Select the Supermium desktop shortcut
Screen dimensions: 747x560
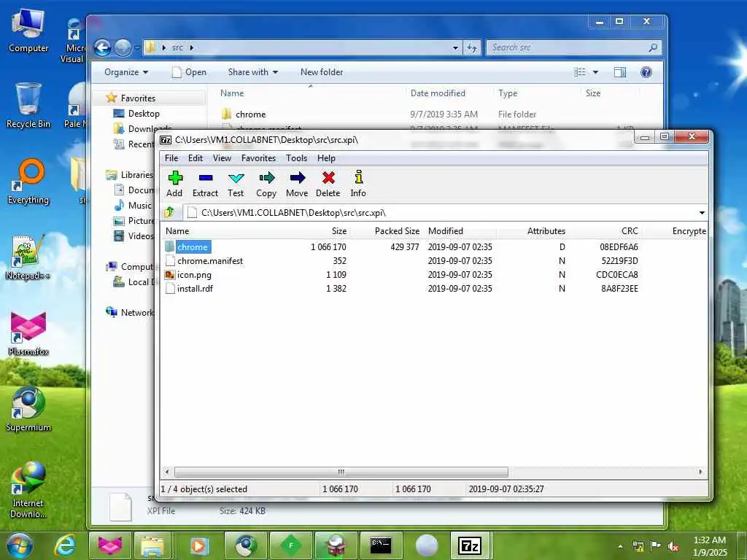28,409
